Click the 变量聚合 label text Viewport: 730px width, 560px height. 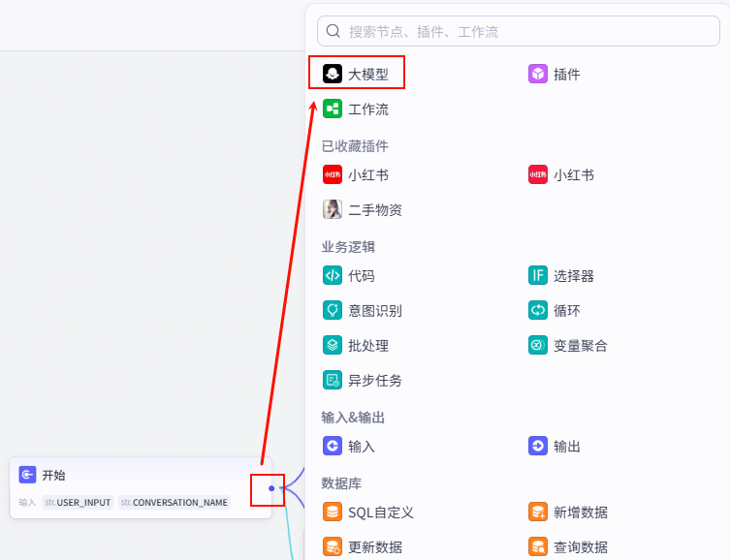(580, 346)
